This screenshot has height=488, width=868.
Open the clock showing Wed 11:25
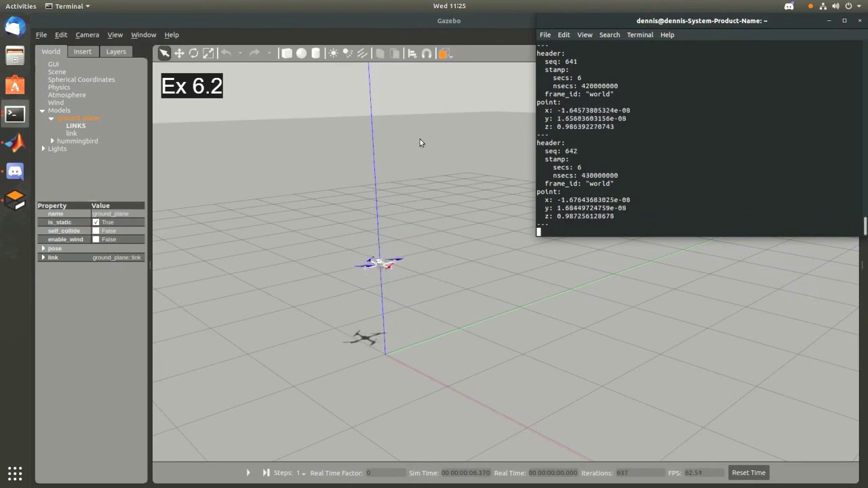click(x=450, y=6)
